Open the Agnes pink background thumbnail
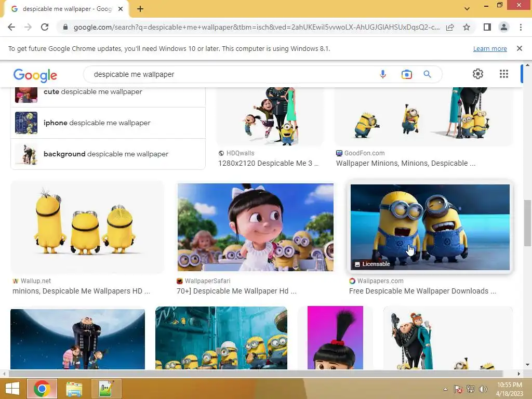The height and width of the screenshot is (399, 532). tap(335, 338)
